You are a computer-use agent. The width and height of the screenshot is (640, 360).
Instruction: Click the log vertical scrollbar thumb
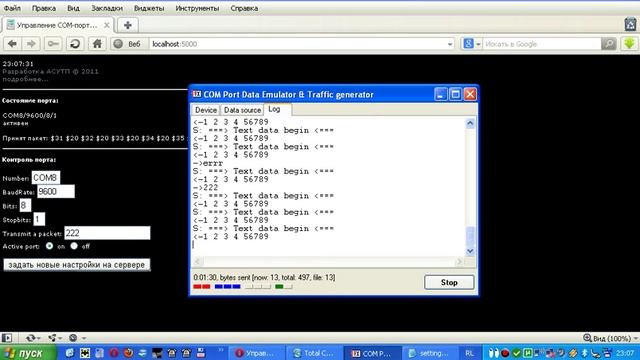click(470, 235)
